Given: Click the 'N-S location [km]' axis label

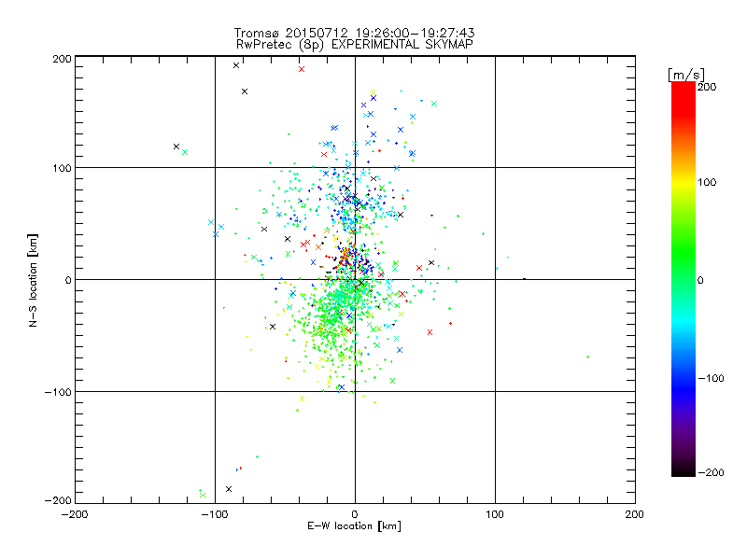Looking at the screenshot, I should pos(33,280).
